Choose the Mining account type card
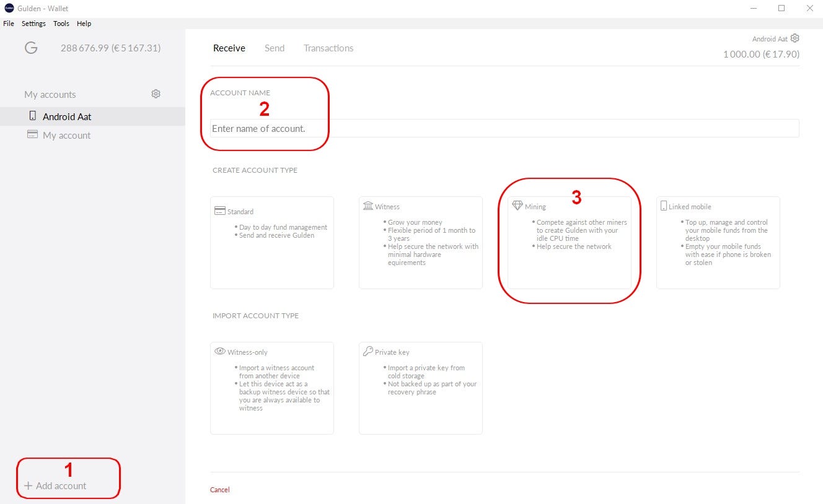The image size is (823, 504). 570,243
